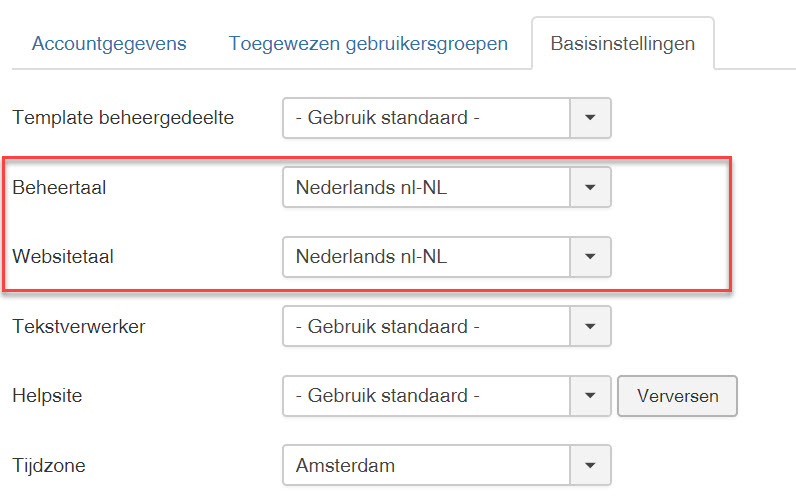Expand Tekstverwerker dropdown arrow

tap(590, 326)
